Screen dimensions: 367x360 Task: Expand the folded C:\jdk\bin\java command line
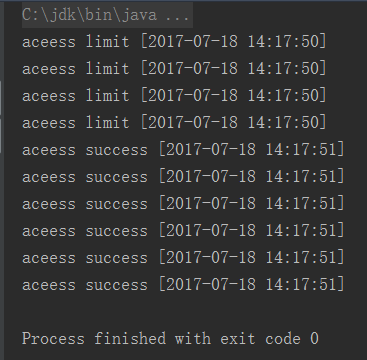pos(107,15)
